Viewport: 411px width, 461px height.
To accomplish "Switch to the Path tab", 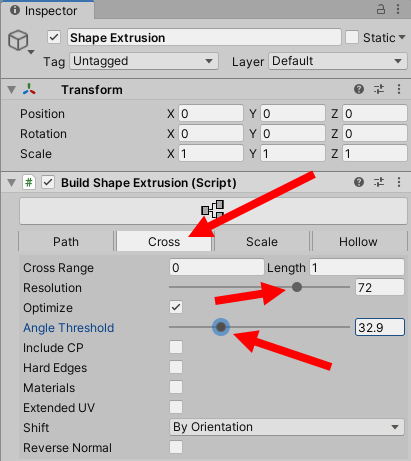I will (x=66, y=241).
